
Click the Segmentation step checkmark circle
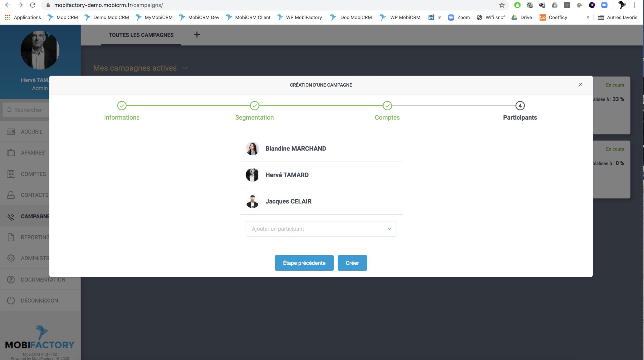(254, 106)
